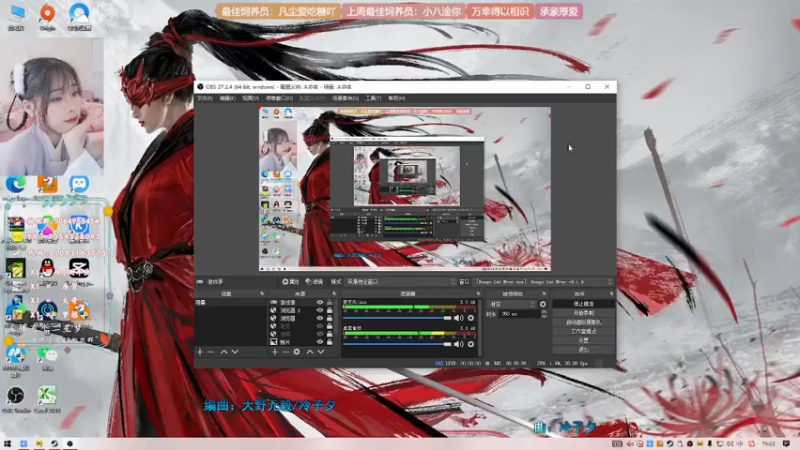This screenshot has width=800, height=450.
Task: Open View menu in OBS
Action: (x=251, y=98)
